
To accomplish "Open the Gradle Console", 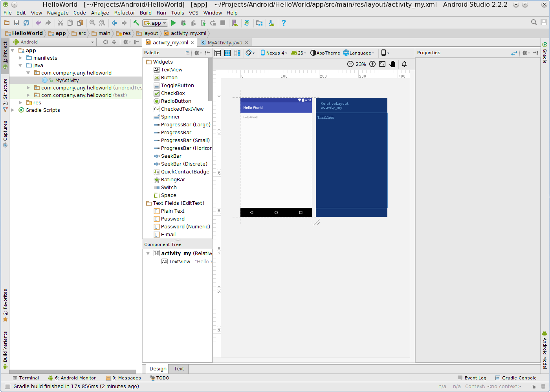I will [x=516, y=378].
